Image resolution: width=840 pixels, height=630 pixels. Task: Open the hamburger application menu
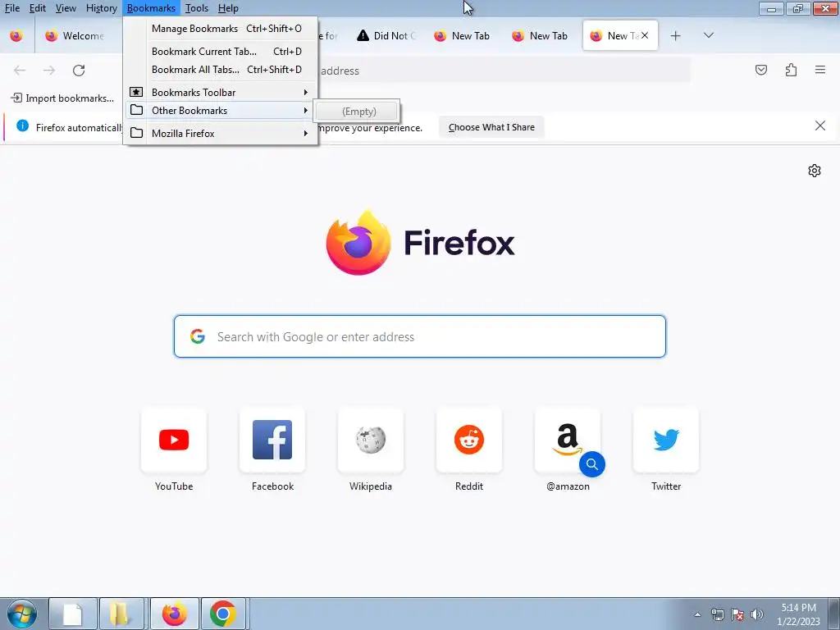tap(820, 70)
